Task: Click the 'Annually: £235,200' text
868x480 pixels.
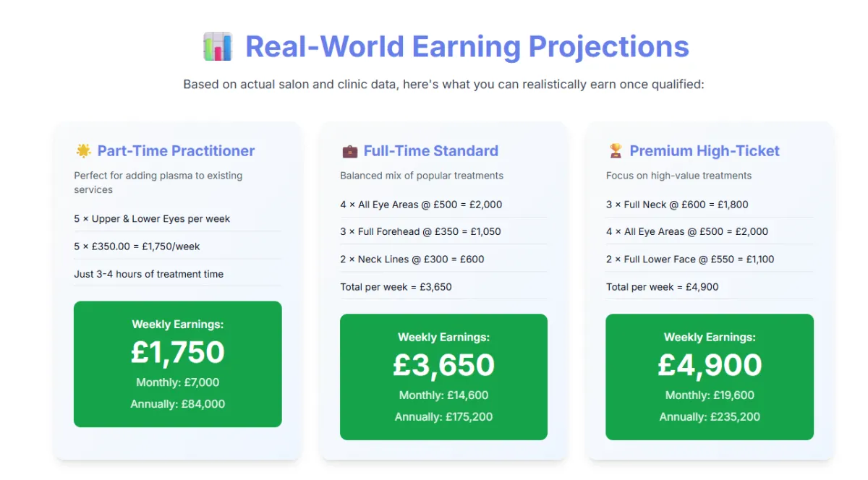Action: click(x=709, y=417)
